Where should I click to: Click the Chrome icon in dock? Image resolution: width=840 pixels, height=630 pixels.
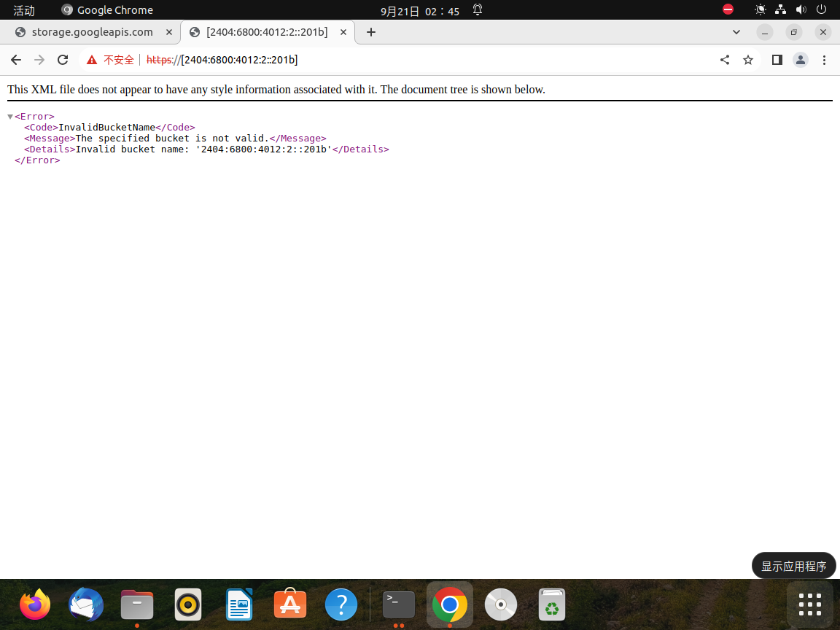(449, 604)
